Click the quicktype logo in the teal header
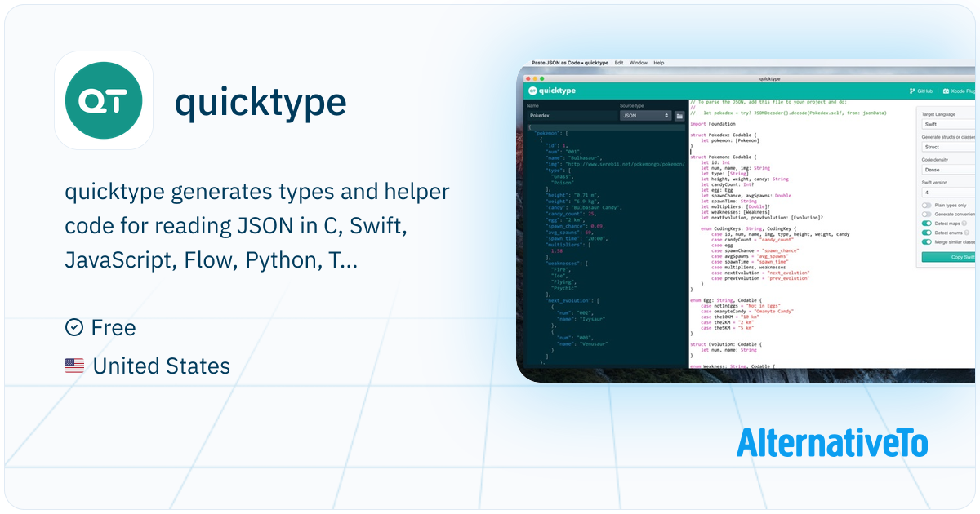 tap(551, 91)
